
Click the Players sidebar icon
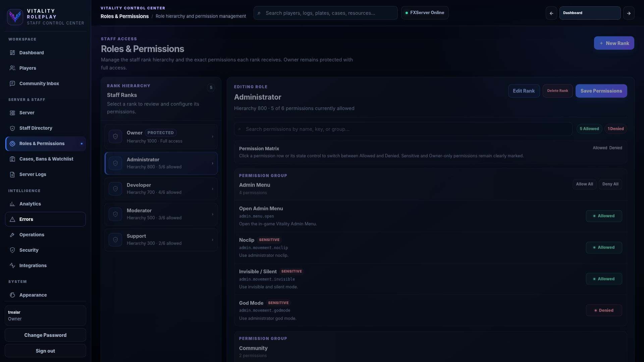[x=12, y=68]
